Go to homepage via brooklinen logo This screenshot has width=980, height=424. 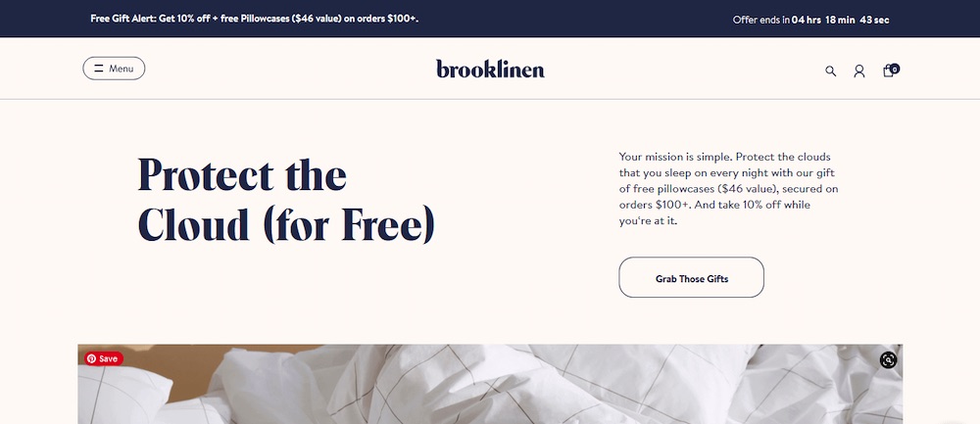[x=490, y=69]
